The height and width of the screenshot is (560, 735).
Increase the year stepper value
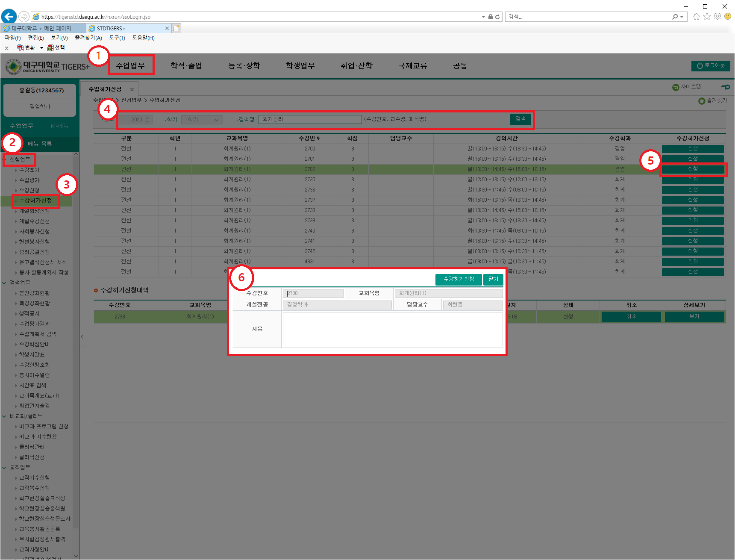(x=147, y=118)
